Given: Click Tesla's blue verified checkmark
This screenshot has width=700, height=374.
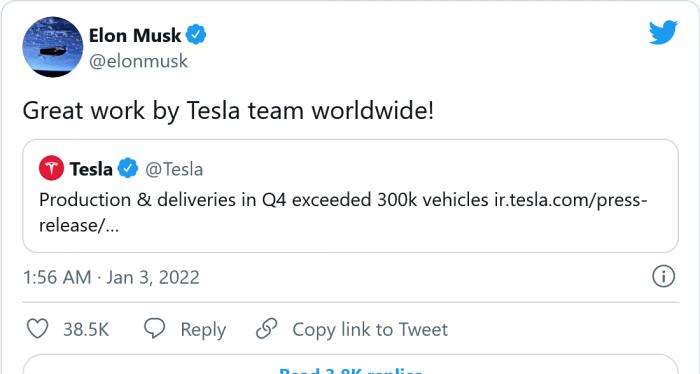Looking at the screenshot, I should [128, 168].
